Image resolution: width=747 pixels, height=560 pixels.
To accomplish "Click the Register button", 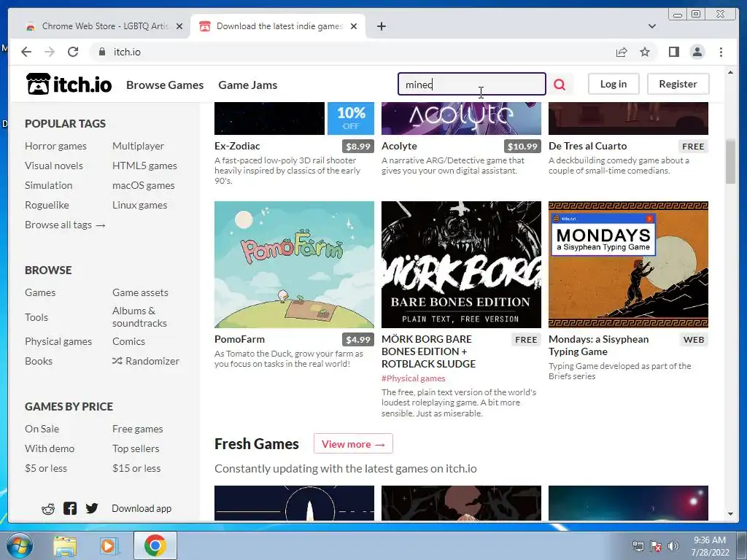I will coord(678,84).
